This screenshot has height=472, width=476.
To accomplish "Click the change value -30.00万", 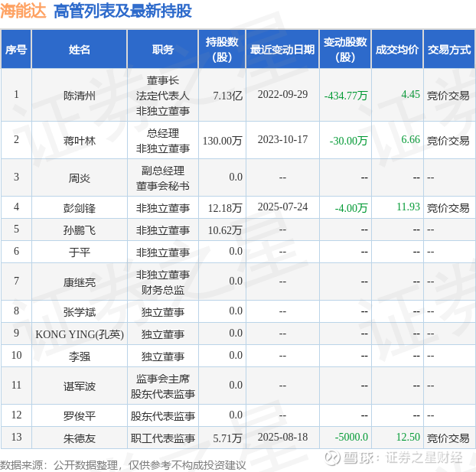I will click(x=348, y=141).
